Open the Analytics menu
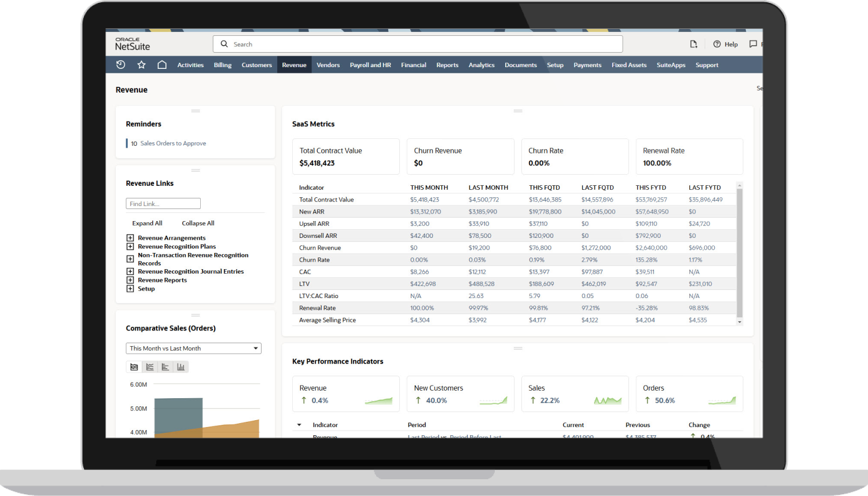This screenshot has height=496, width=868. [481, 64]
